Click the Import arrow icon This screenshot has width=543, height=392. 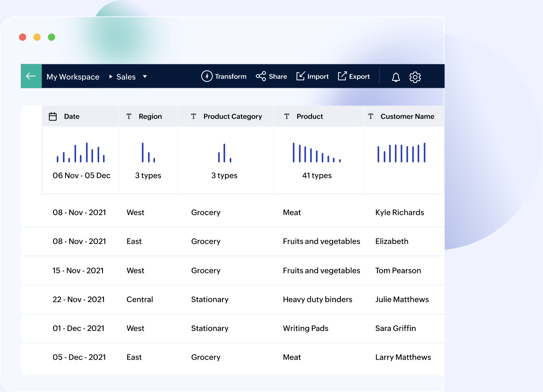click(300, 76)
